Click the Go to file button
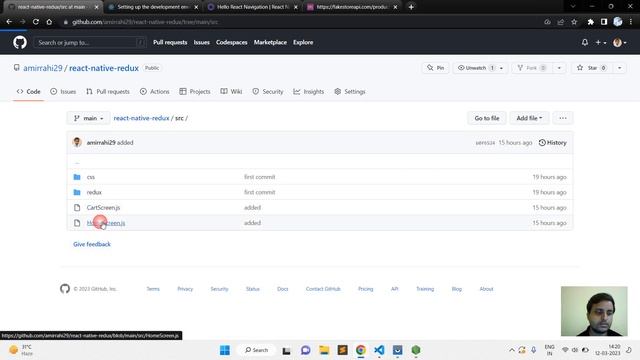Image resolution: width=640 pixels, height=360 pixels. coord(487,118)
